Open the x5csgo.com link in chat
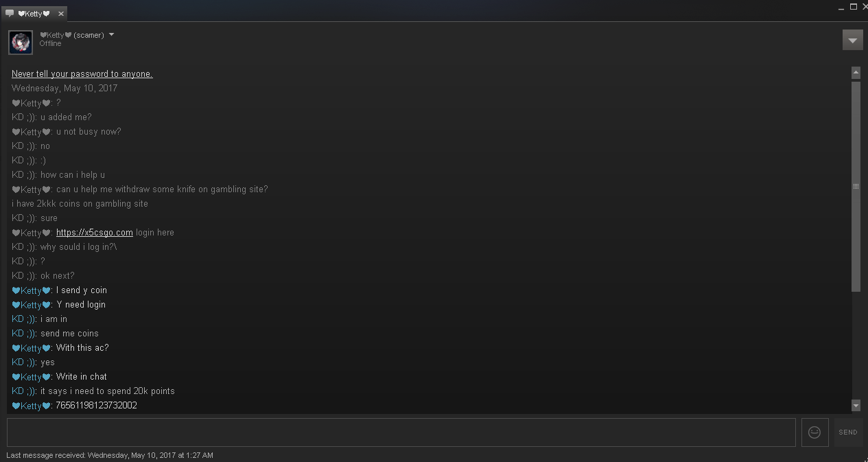Viewport: 868px width, 462px height. 95,233
